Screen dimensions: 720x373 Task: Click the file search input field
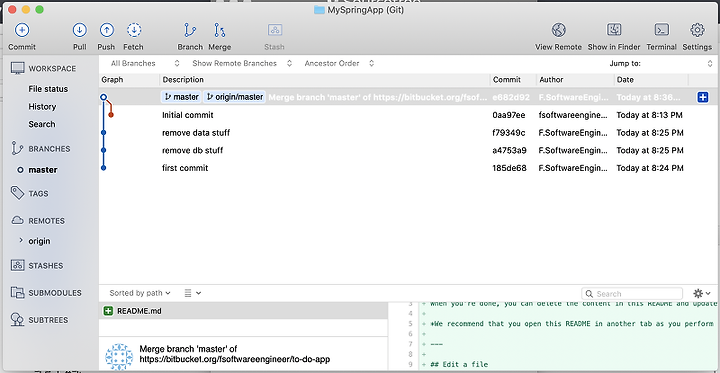(632, 294)
